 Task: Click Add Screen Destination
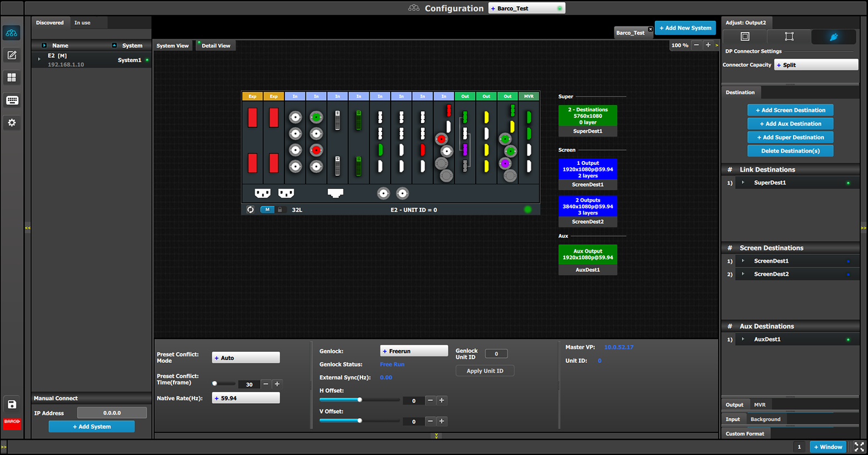790,110
